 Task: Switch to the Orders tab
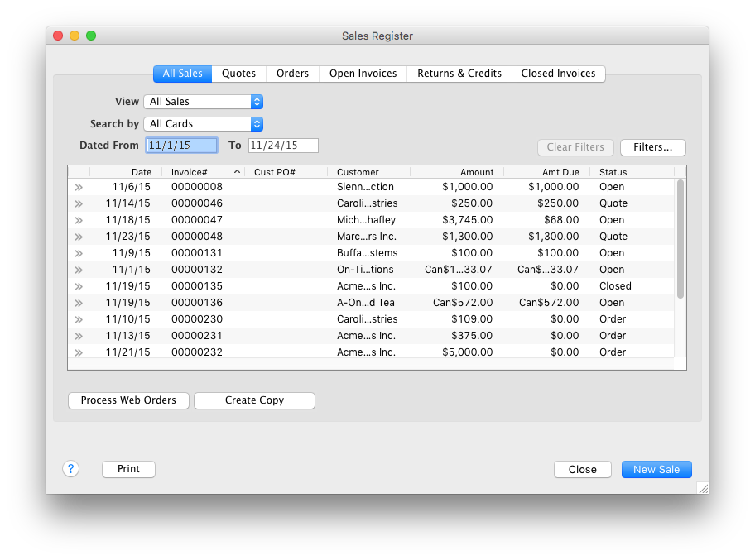[292, 74]
